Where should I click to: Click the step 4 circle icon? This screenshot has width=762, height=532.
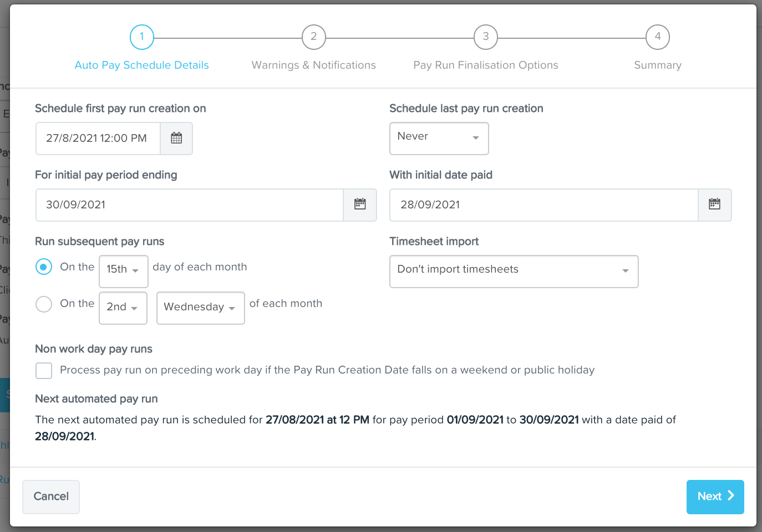(658, 37)
